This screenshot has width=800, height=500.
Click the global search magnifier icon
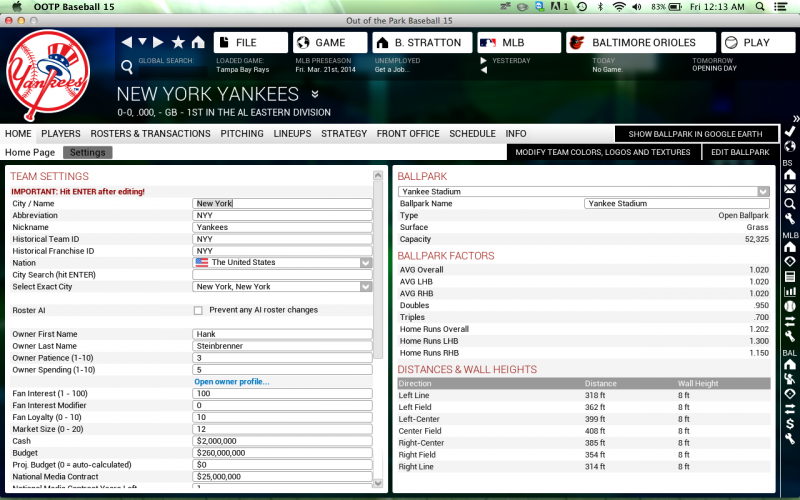127,67
